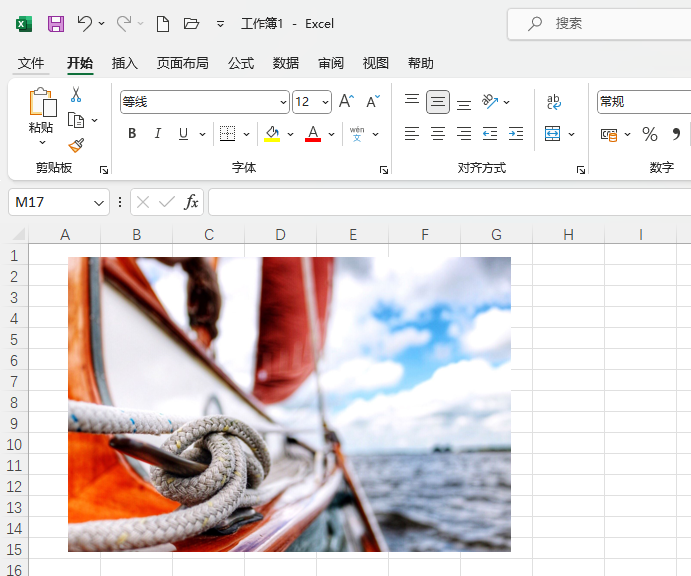Click merge and center icon
This screenshot has height=576, width=691.
[553, 134]
